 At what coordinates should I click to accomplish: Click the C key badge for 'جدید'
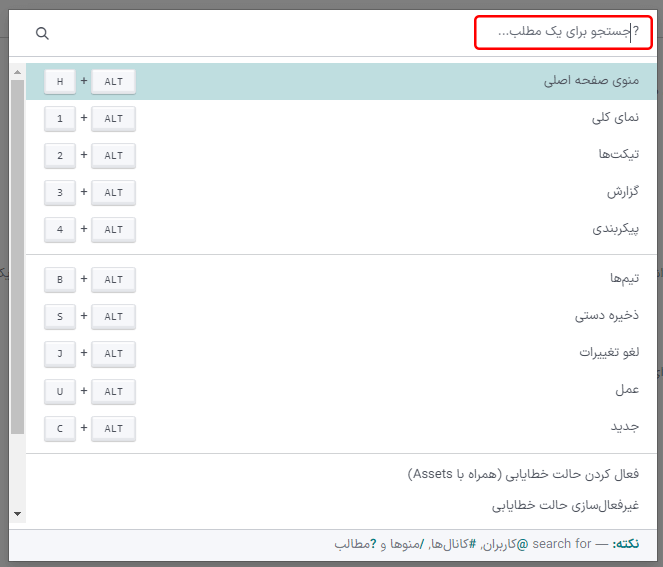(60, 429)
